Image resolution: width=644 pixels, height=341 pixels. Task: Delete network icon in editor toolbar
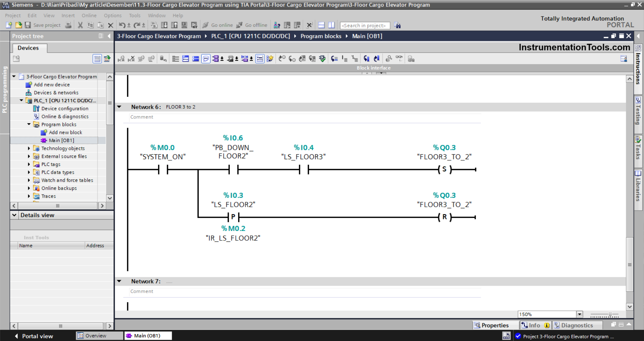pos(131,59)
